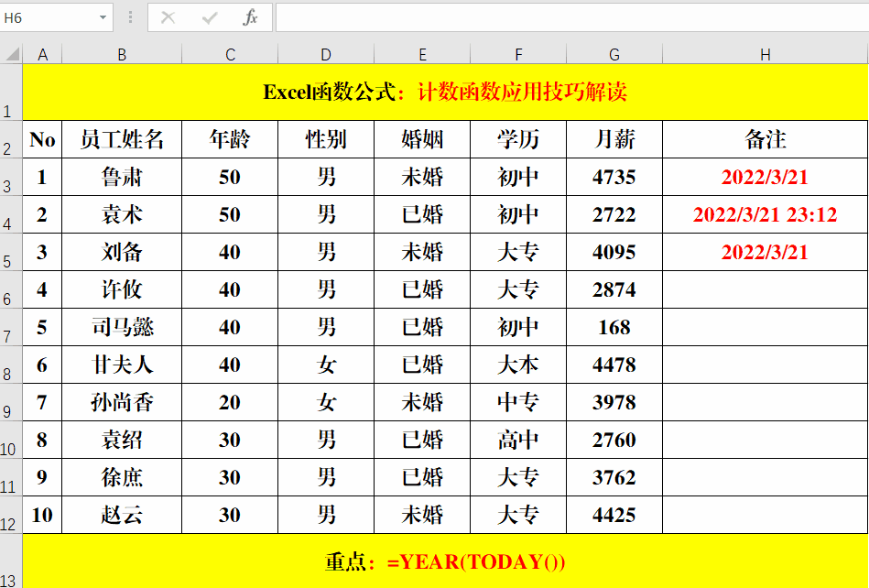Select column H header
The image size is (869, 588).
point(766,54)
